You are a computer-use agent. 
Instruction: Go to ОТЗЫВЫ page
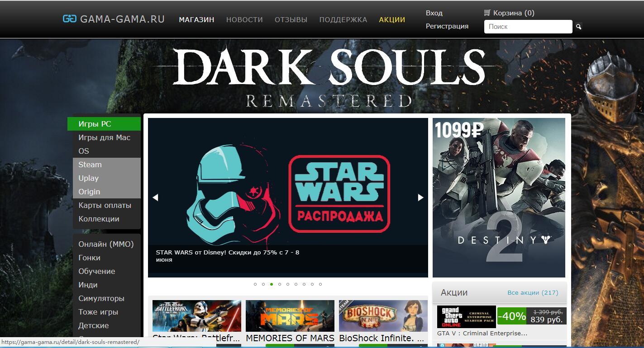[291, 19]
